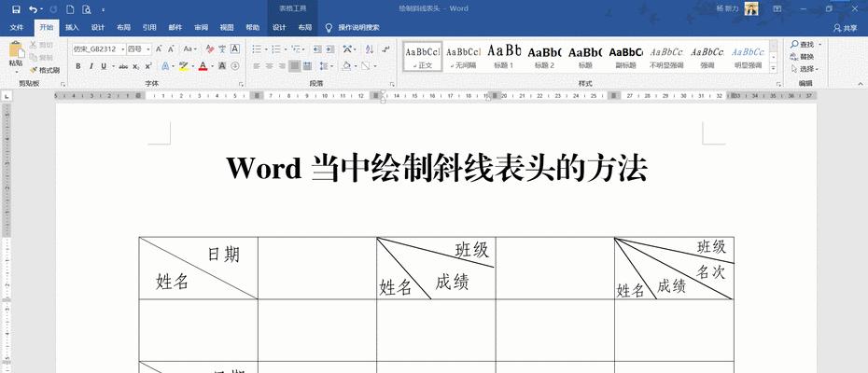Apply character border icon
The height and width of the screenshot is (373, 868).
point(234,49)
